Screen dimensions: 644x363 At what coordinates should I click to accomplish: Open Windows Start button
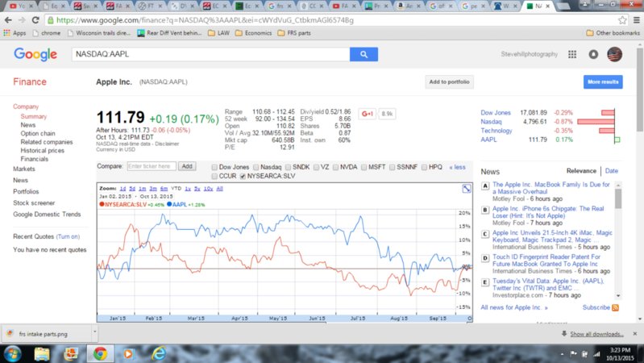coord(12,353)
